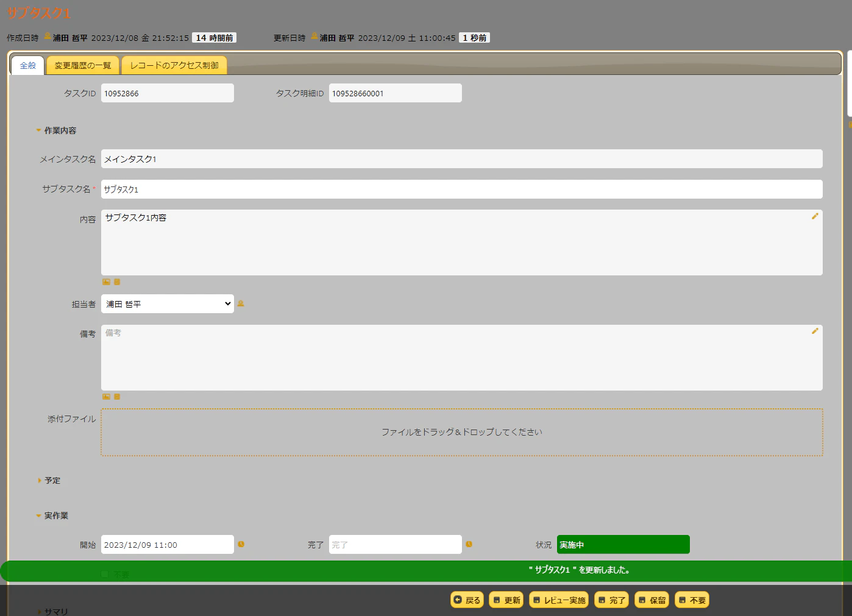
Task: Open the レコードのアクセス制御 tab
Action: (x=174, y=66)
